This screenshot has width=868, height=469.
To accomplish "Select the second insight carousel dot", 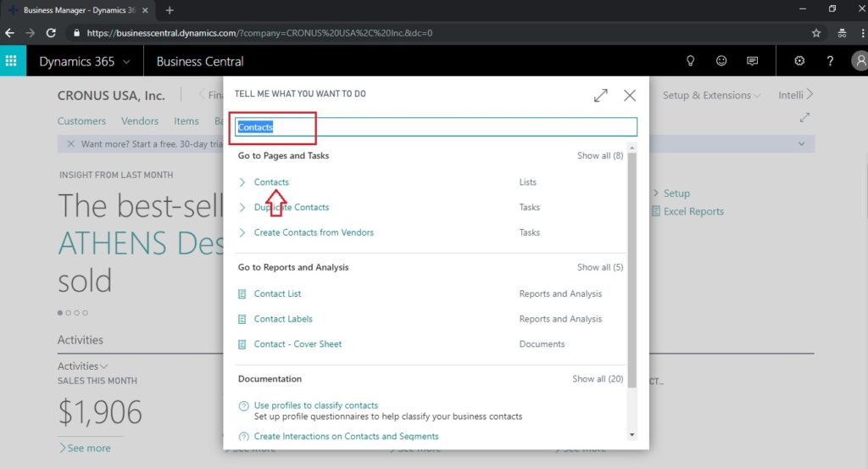I will pos(69,313).
